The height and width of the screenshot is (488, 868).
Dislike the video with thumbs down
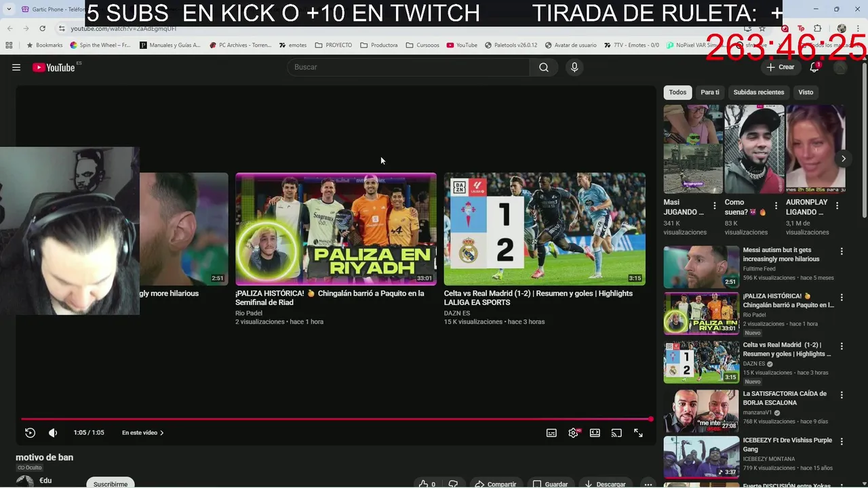click(453, 484)
